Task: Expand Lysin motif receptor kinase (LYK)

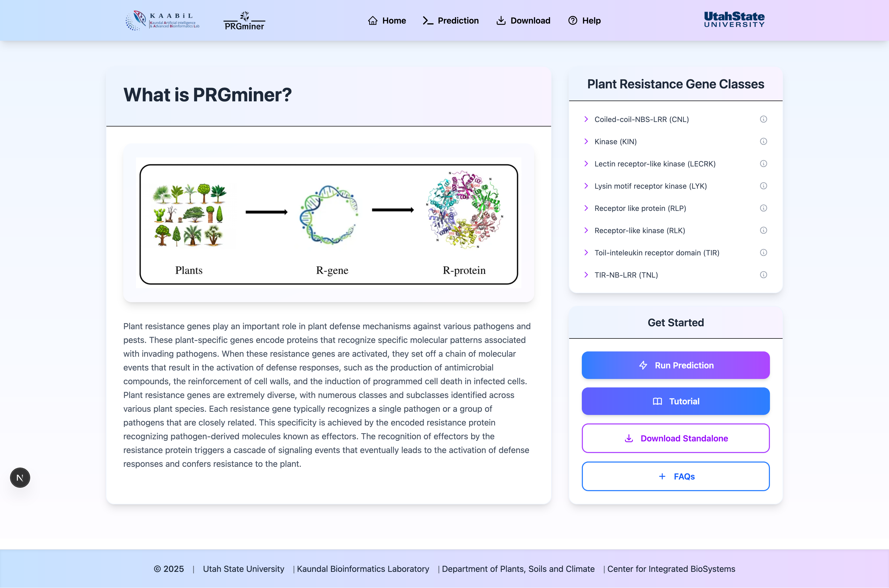Action: coord(586,186)
